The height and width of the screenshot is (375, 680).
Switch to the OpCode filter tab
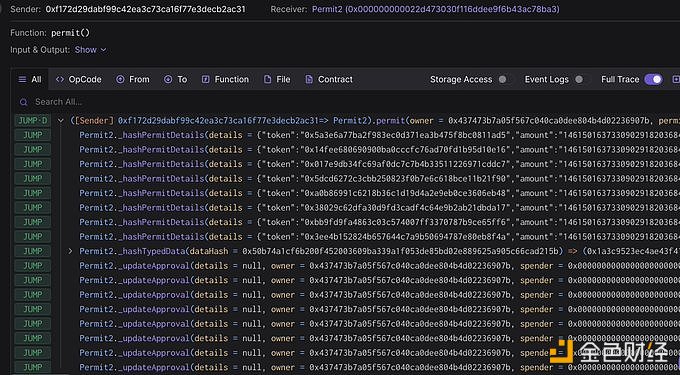[78, 79]
